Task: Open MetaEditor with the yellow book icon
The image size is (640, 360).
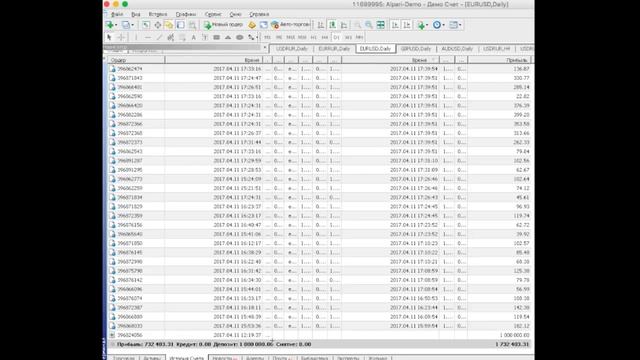Action: [x=252, y=25]
